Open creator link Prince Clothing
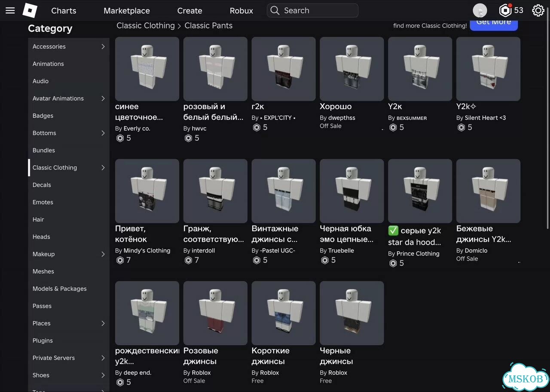Screen dimensions: 550x392 click(418, 254)
